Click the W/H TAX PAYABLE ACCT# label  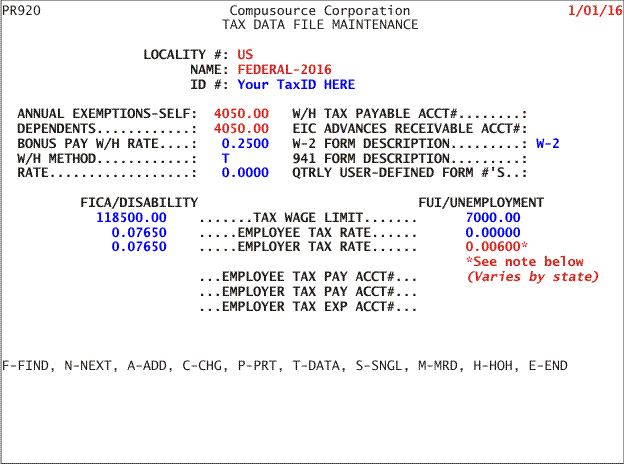[x=410, y=114]
